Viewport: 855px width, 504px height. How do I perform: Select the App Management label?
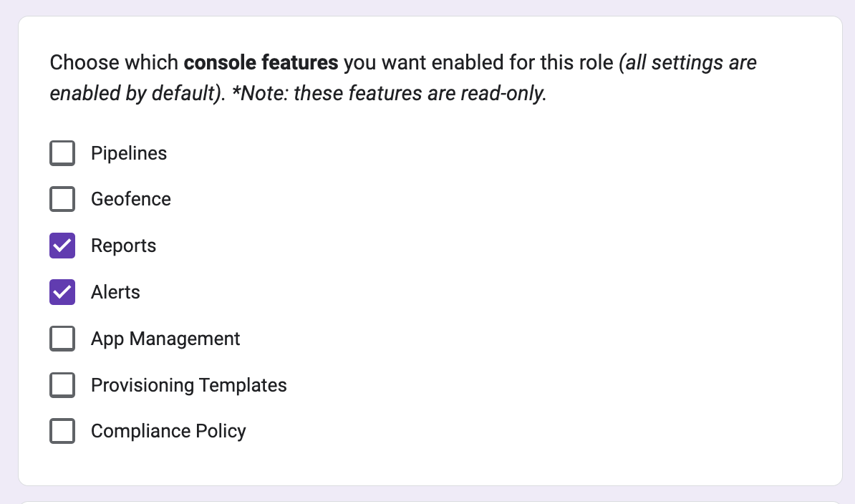point(165,339)
